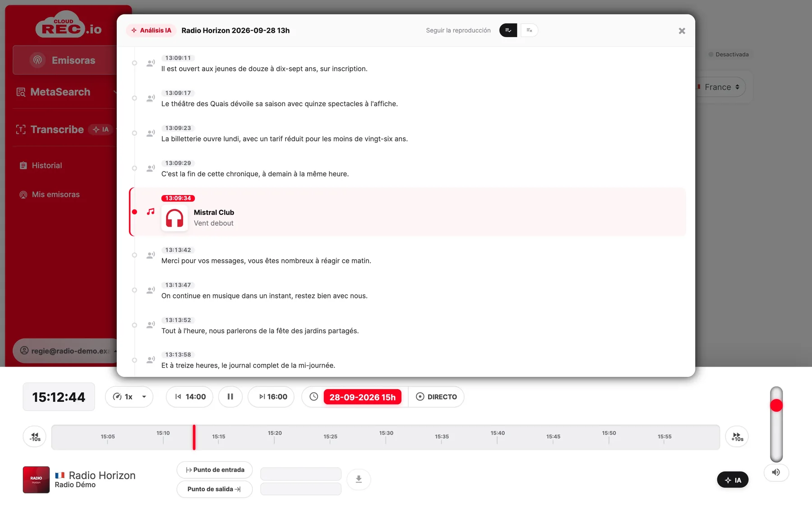812x508 pixels.
Task: Click speaker icon beside 13:13:58 line
Action: pos(151,360)
